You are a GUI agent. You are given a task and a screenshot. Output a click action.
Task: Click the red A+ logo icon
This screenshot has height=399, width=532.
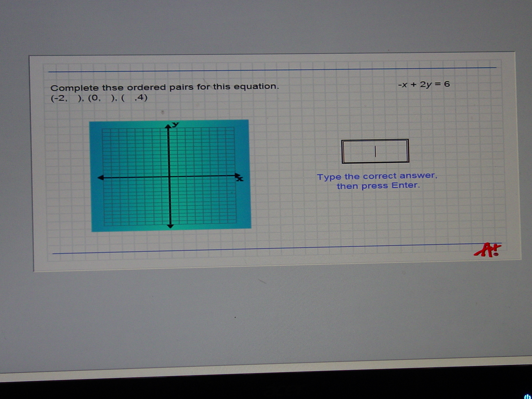coord(488,250)
